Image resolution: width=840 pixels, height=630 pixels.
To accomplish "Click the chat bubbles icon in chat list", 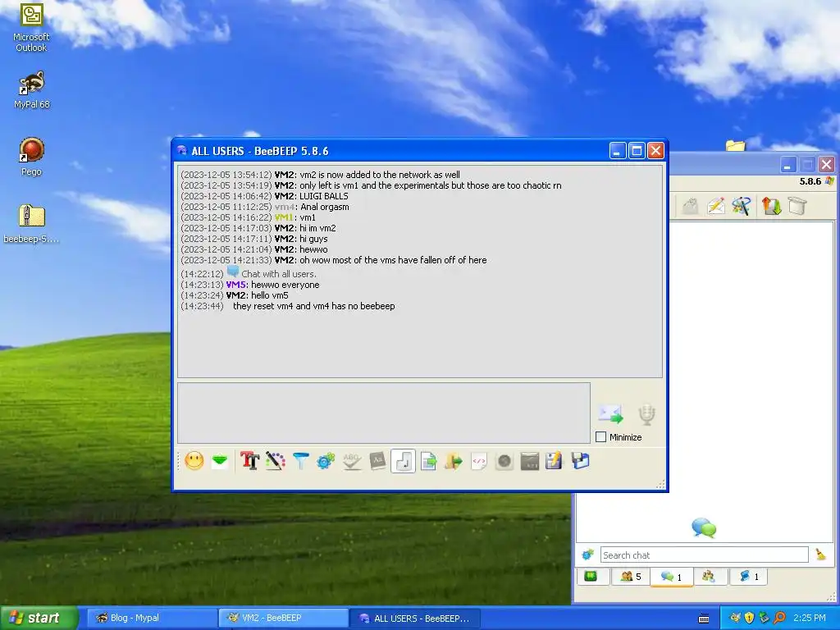I will (x=704, y=527).
